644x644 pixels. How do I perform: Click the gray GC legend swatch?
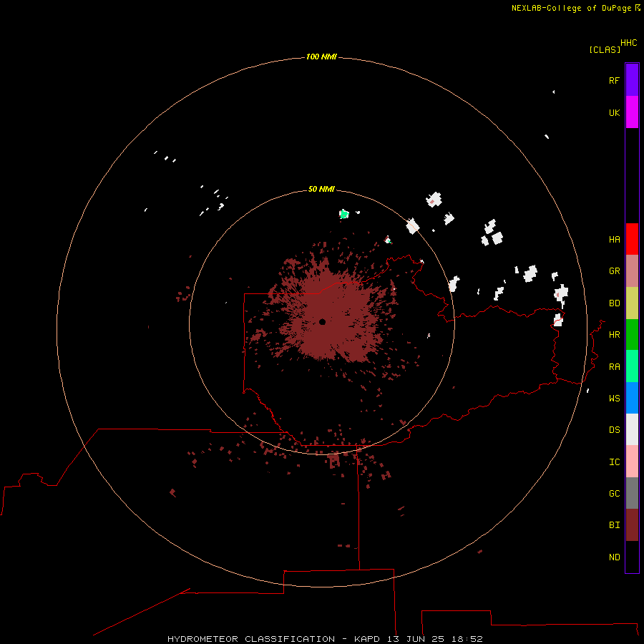[632, 493]
